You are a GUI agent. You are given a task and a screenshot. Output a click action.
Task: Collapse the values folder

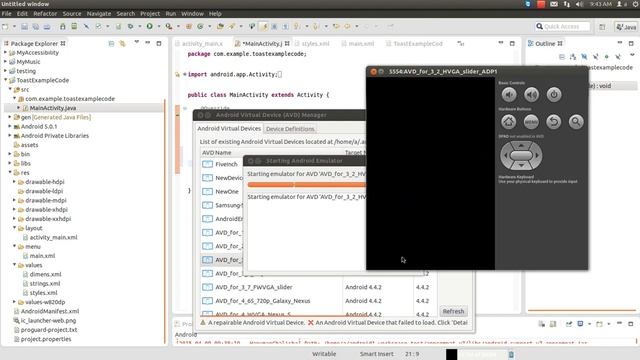pyautogui.click(x=14, y=265)
